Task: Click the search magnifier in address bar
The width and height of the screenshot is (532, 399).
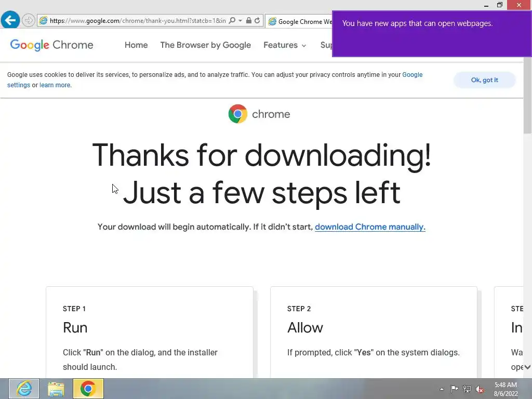Action: pos(232,21)
